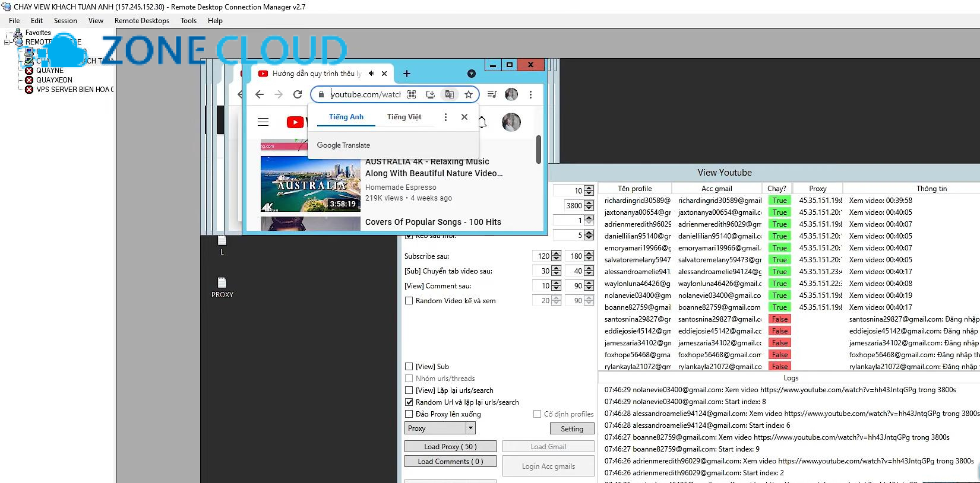This screenshot has height=483, width=980.
Task: Open the L desktop file icon
Action: pos(222,245)
